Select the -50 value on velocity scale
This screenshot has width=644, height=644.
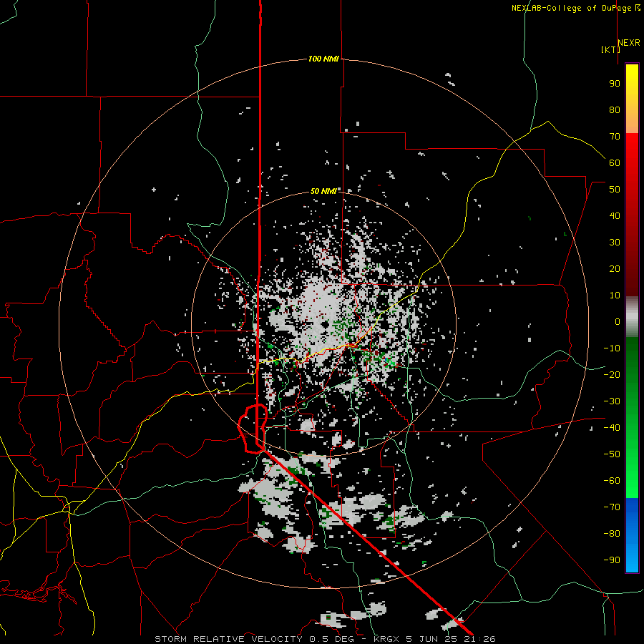point(612,454)
